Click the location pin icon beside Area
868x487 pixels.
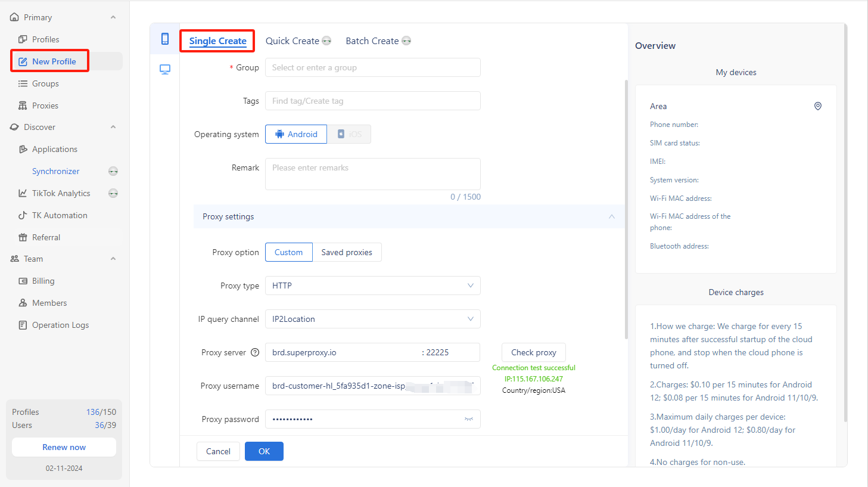click(x=818, y=106)
